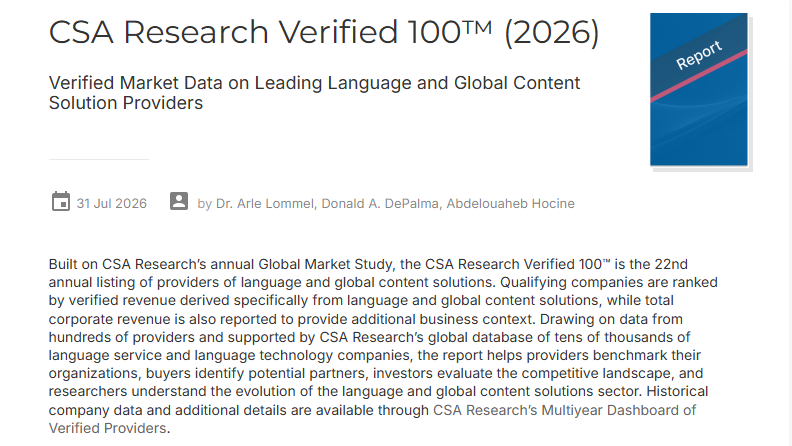Click 'Verified Providers' link text at paragraph end
Viewport: 792px width, 446px height.
pos(108,428)
